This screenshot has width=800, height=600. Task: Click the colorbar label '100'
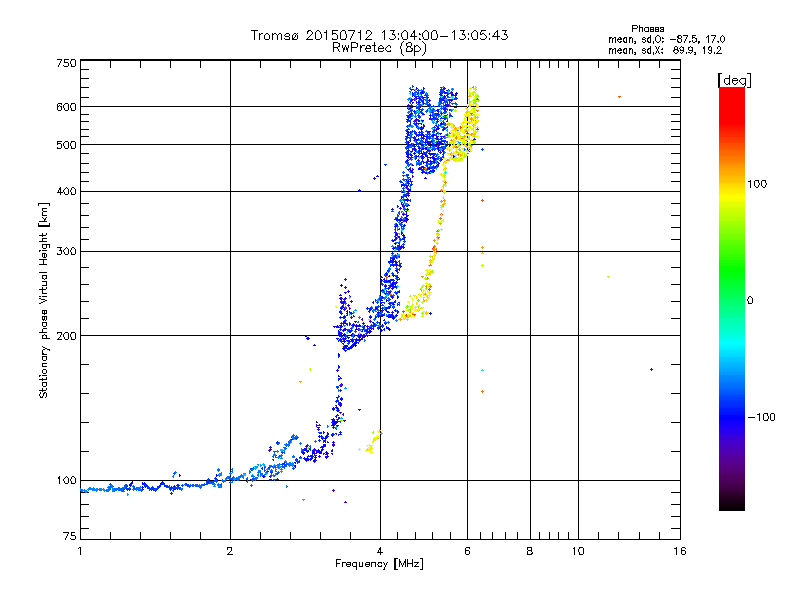(757, 184)
